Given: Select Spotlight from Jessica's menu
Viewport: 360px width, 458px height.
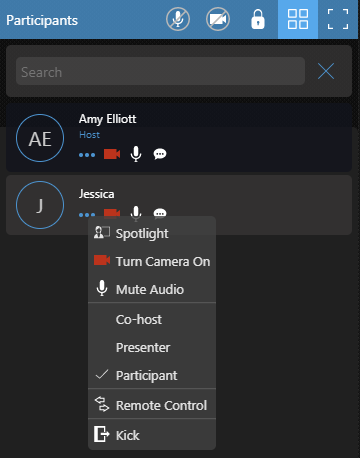Looking at the screenshot, I should (x=152, y=233).
